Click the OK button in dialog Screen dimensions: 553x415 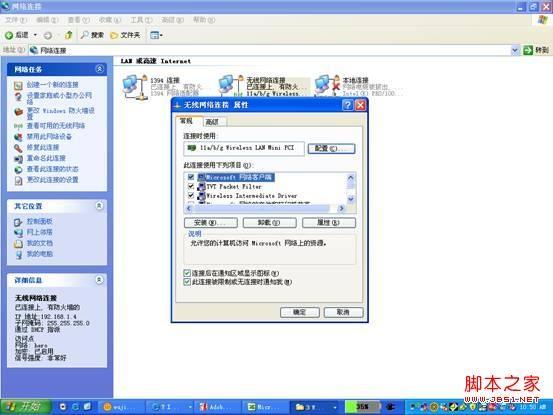(x=300, y=312)
